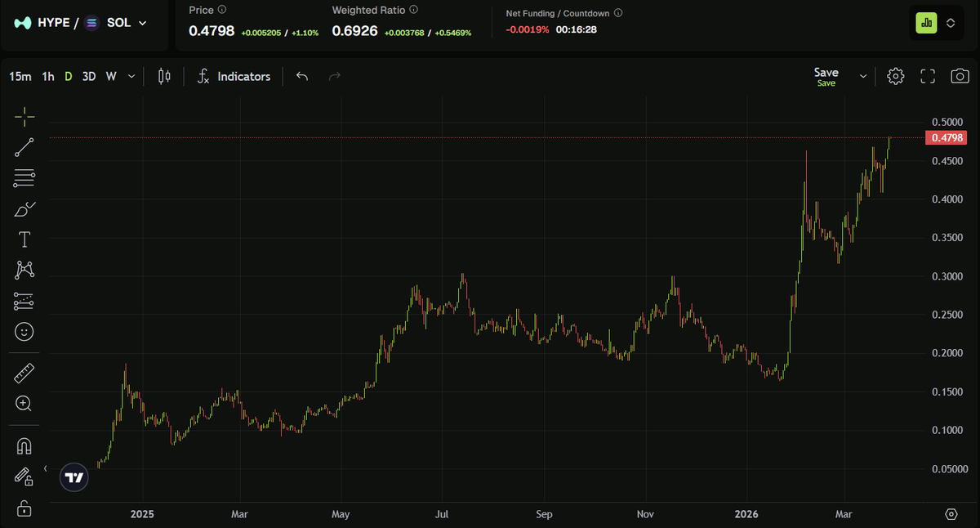The height and width of the screenshot is (528, 980).
Task: Click the Jul time axis label
Action: (442, 514)
